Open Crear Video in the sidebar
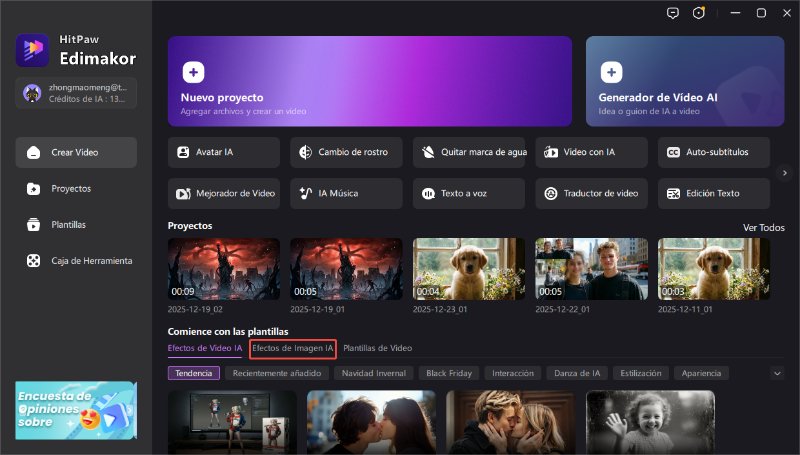The height and width of the screenshot is (455, 800). pyautogui.click(x=76, y=153)
